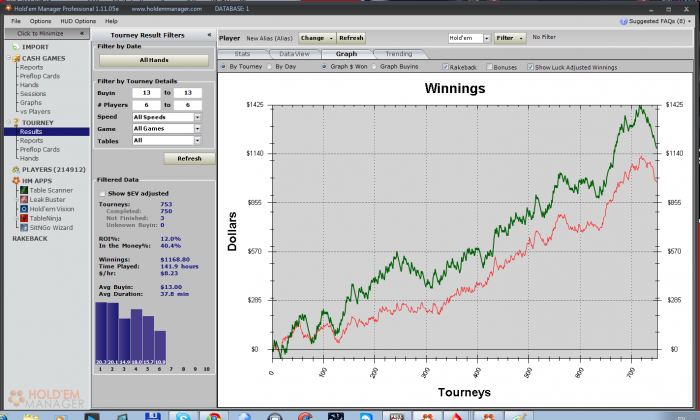Image resolution: width=700 pixels, height=420 pixels.
Task: Click the # Players maximum field
Action: [x=188, y=105]
